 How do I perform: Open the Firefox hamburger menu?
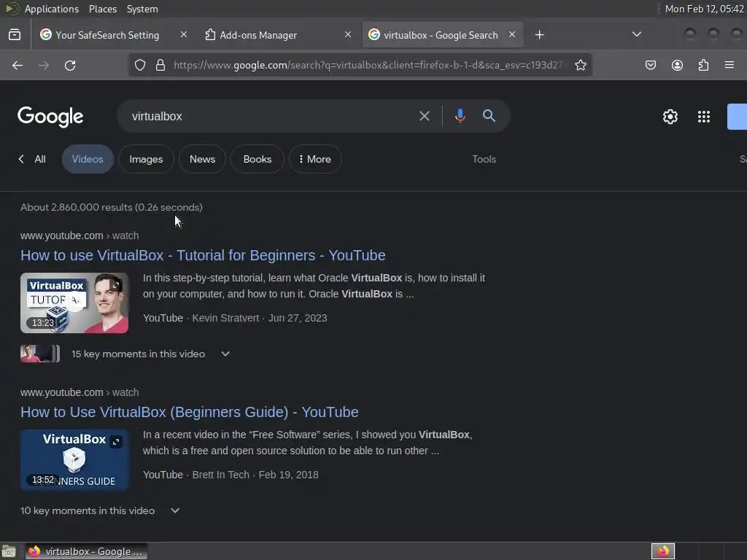coord(729,65)
